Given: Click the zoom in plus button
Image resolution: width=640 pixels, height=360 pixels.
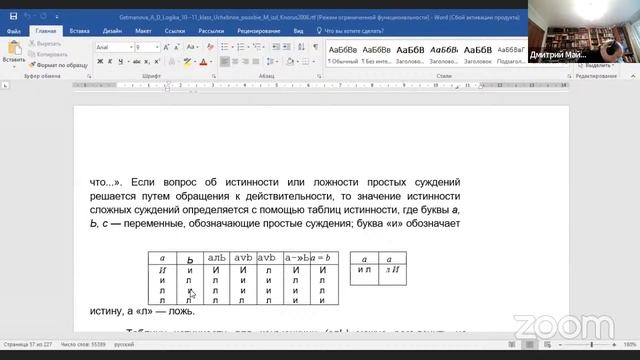Looking at the screenshot, I should tap(614, 345).
